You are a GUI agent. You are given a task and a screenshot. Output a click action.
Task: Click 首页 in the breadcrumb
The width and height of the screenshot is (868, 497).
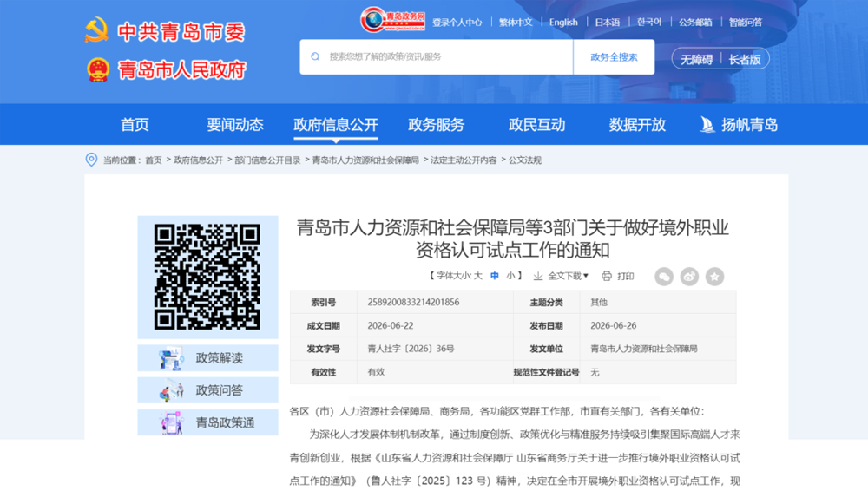(x=154, y=160)
